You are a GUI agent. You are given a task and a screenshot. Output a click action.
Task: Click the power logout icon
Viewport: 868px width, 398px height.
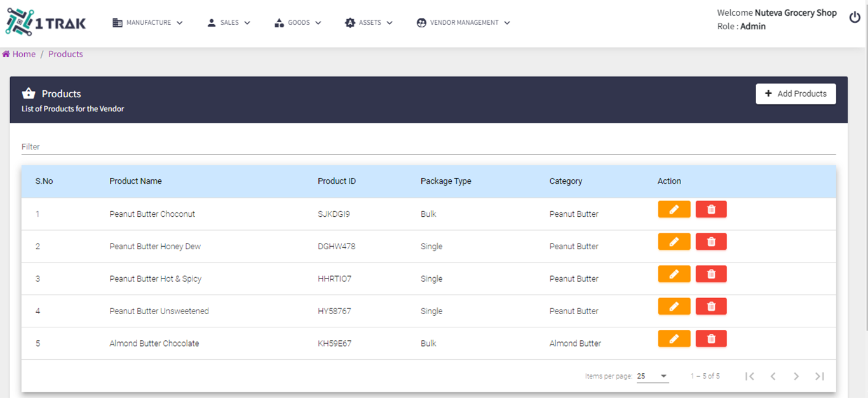855,18
